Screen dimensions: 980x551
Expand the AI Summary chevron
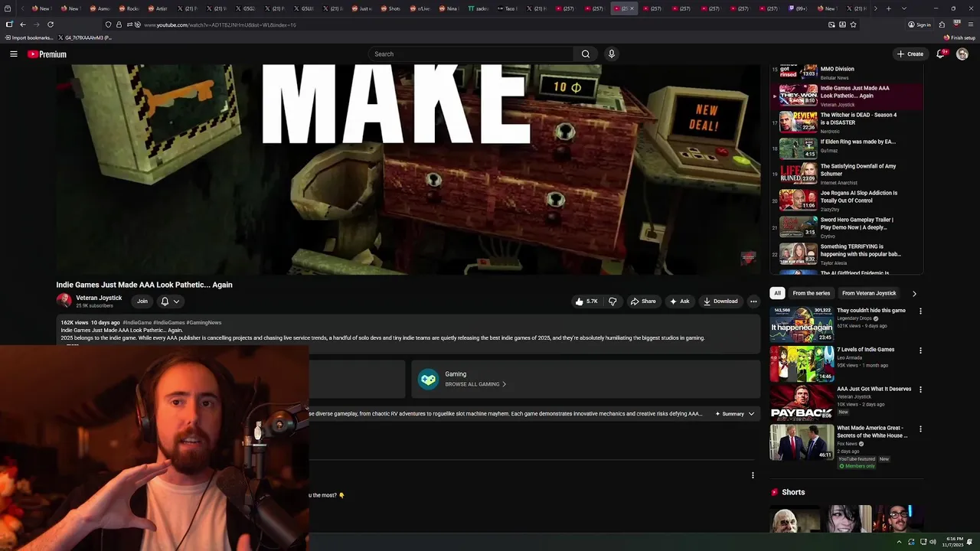pyautogui.click(x=751, y=414)
